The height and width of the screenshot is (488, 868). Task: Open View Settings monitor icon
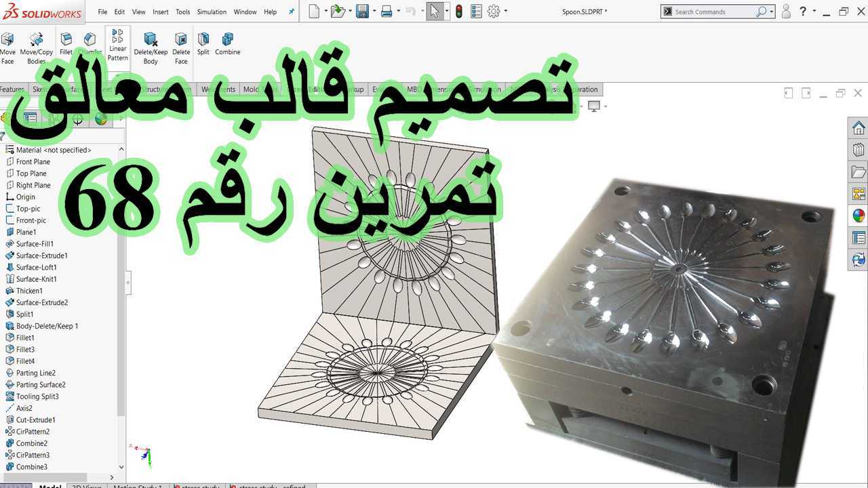pyautogui.click(x=594, y=106)
